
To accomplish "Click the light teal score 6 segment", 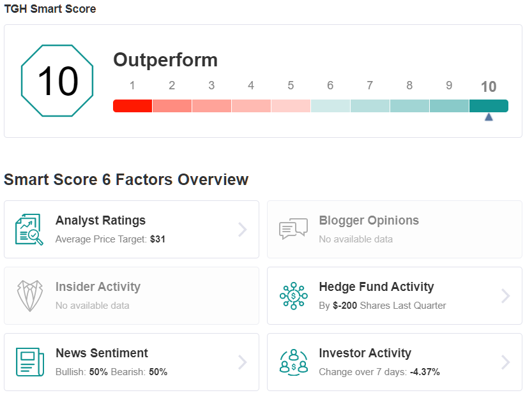I will pyautogui.click(x=330, y=106).
